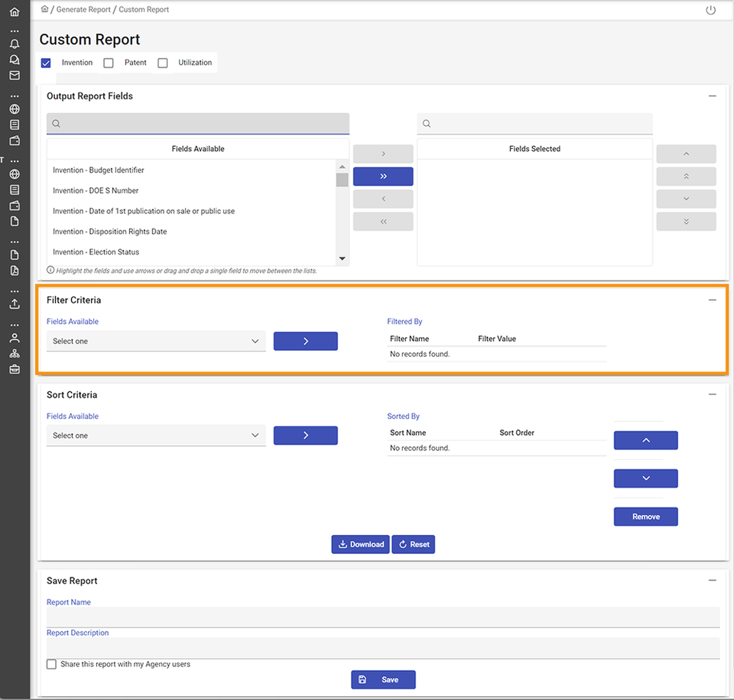Select the globe icon in the sidebar
Image resolution: width=734 pixels, height=700 pixels.
point(14,109)
